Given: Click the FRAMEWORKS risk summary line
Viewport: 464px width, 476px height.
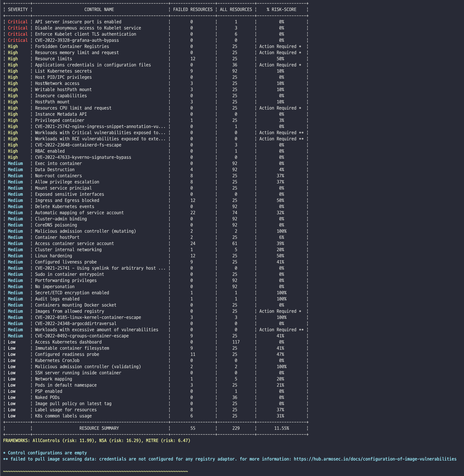Looking at the screenshot, I should tap(97, 441).
